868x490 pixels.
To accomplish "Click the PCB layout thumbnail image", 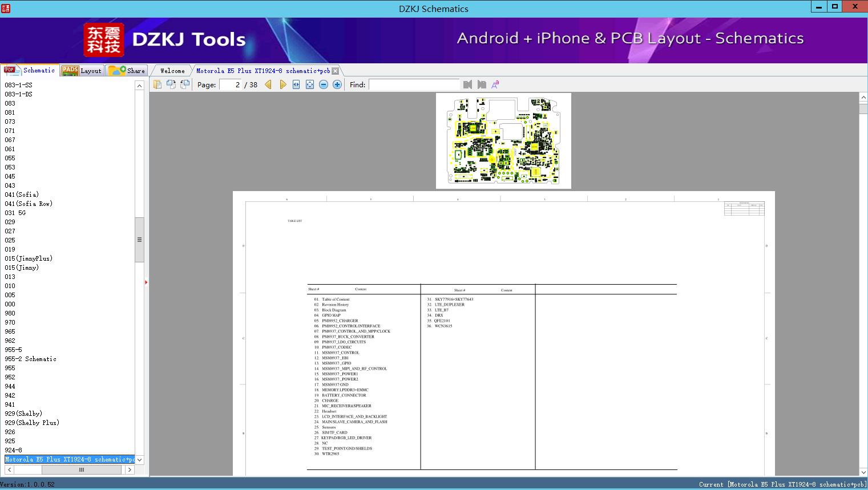I will point(503,140).
